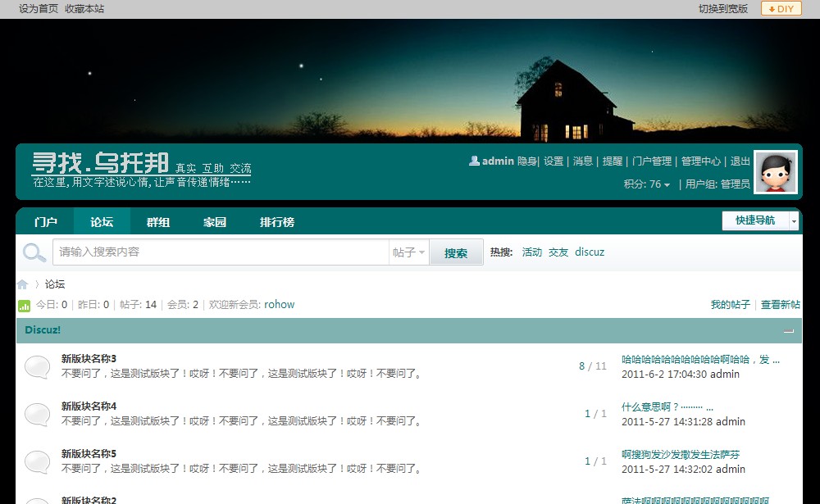Image resolution: width=820 pixels, height=504 pixels.
Task: Open last post 哈哈哈哈哈 thread link
Action: [700, 360]
